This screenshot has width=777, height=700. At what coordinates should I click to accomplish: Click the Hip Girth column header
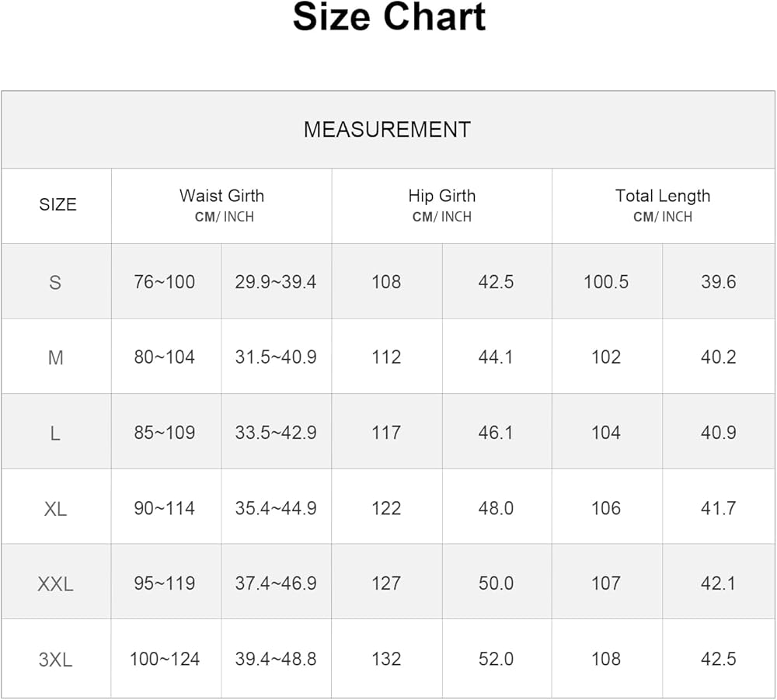point(441,204)
